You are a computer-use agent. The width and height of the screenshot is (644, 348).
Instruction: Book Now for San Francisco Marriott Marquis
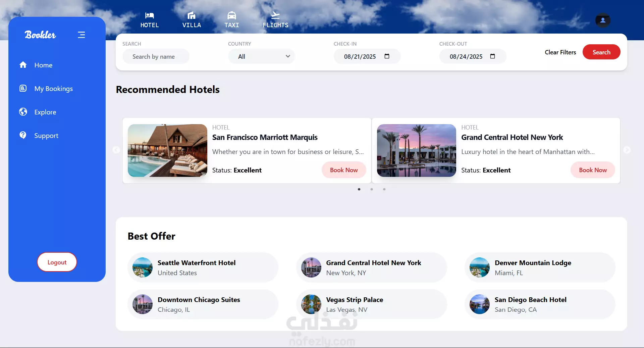[x=344, y=170]
